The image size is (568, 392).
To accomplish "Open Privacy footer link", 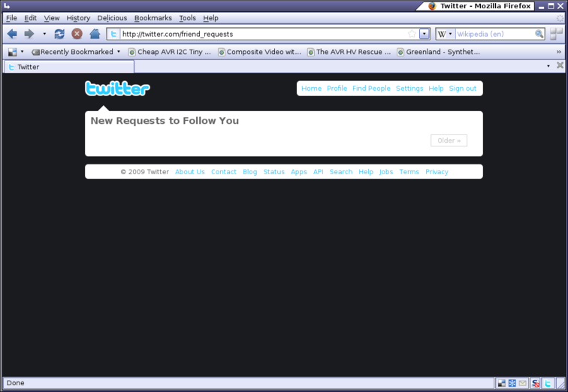I will pyautogui.click(x=437, y=172).
